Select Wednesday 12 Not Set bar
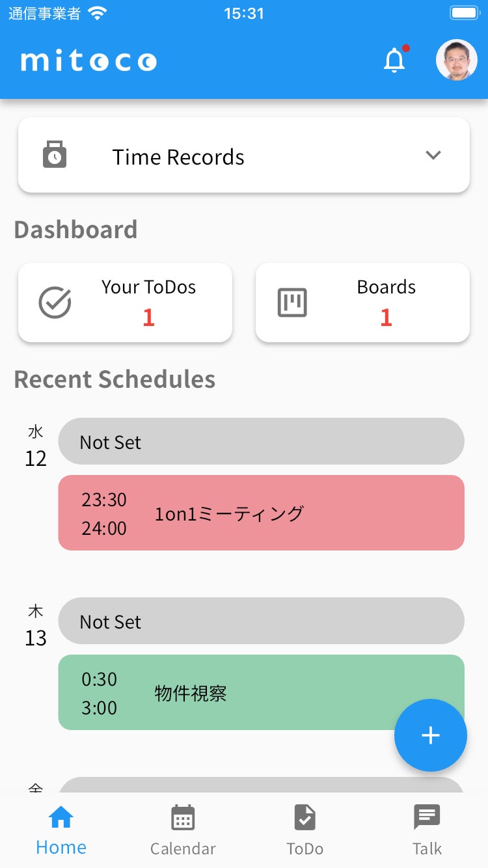 coord(261,442)
